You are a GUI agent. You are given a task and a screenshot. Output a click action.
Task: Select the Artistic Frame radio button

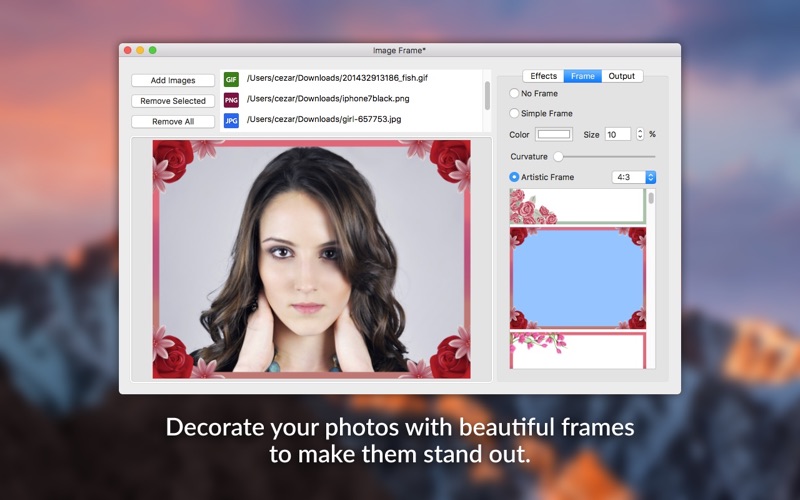coord(515,177)
